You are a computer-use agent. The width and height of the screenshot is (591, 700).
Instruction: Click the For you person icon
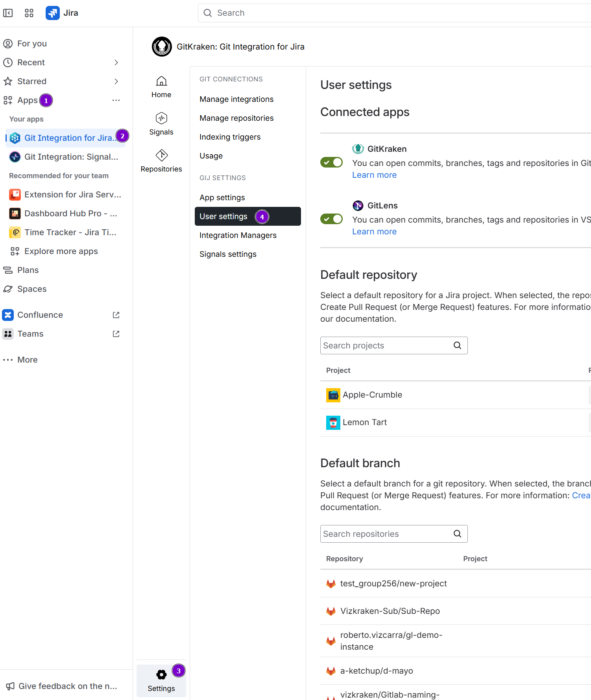[x=8, y=44]
